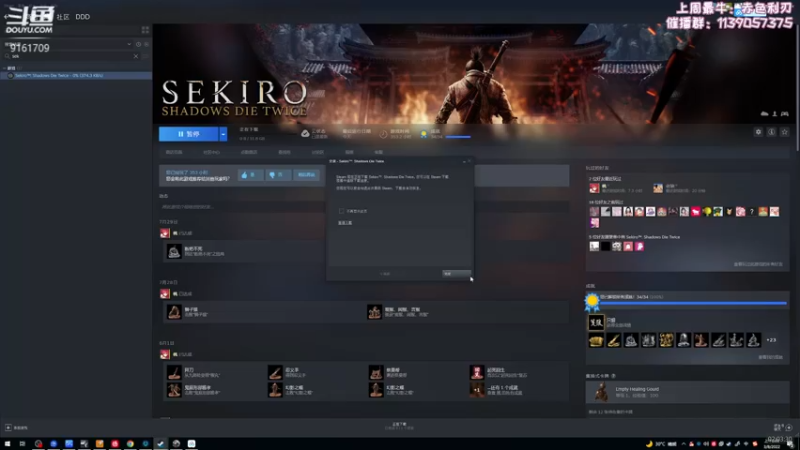Click into library search box
Image resolution: width=800 pixels, height=450 pixels.
(x=69, y=56)
